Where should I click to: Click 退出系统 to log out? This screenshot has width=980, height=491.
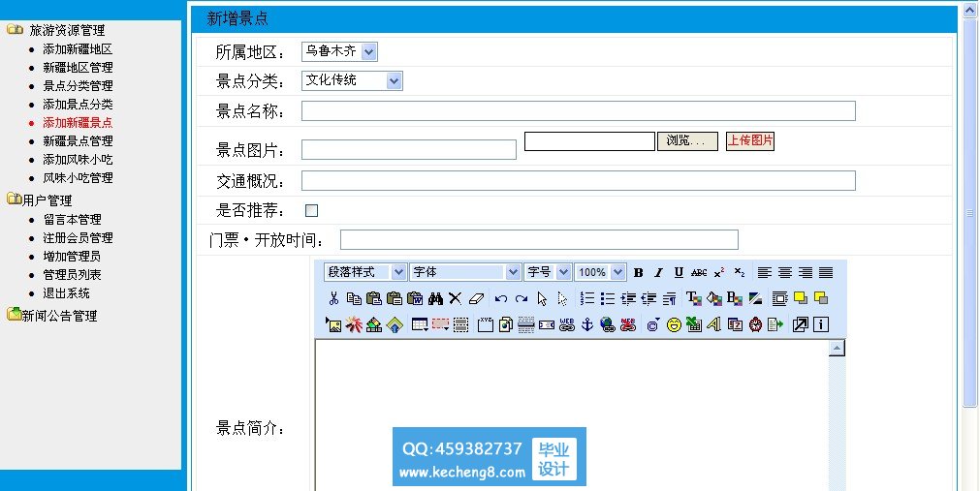click(66, 293)
